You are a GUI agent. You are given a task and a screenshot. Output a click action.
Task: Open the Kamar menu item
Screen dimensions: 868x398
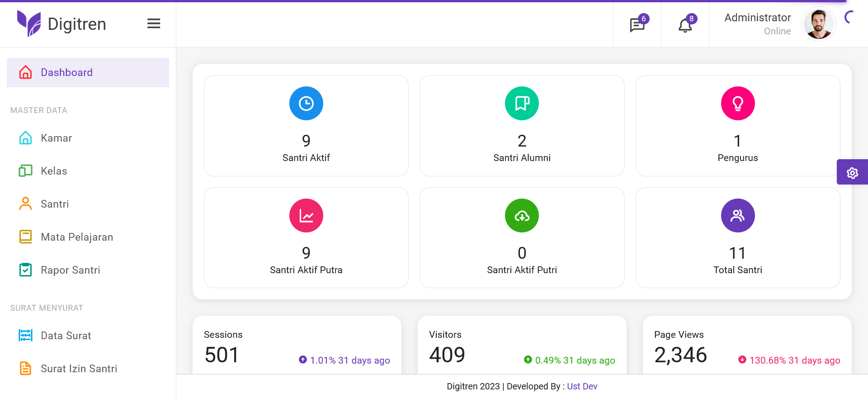point(88,138)
